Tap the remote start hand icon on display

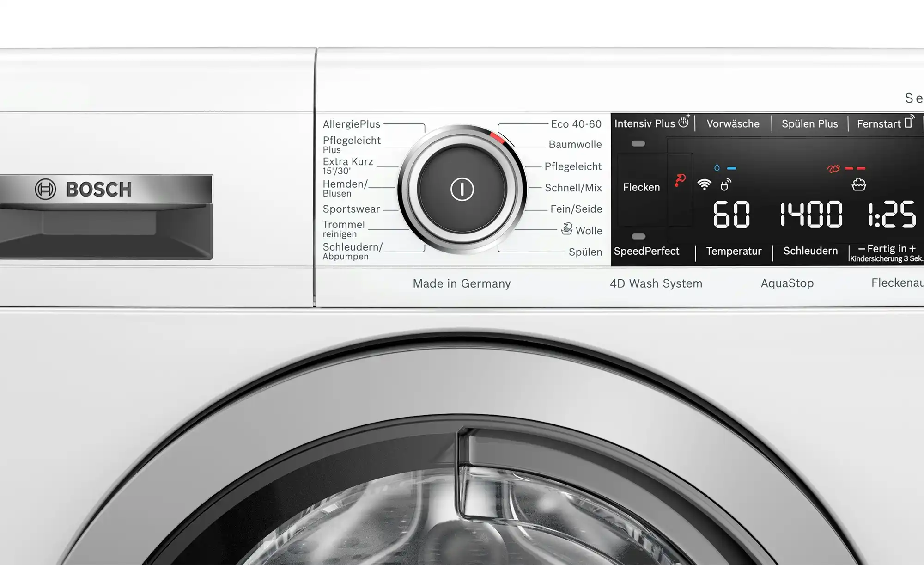click(726, 185)
